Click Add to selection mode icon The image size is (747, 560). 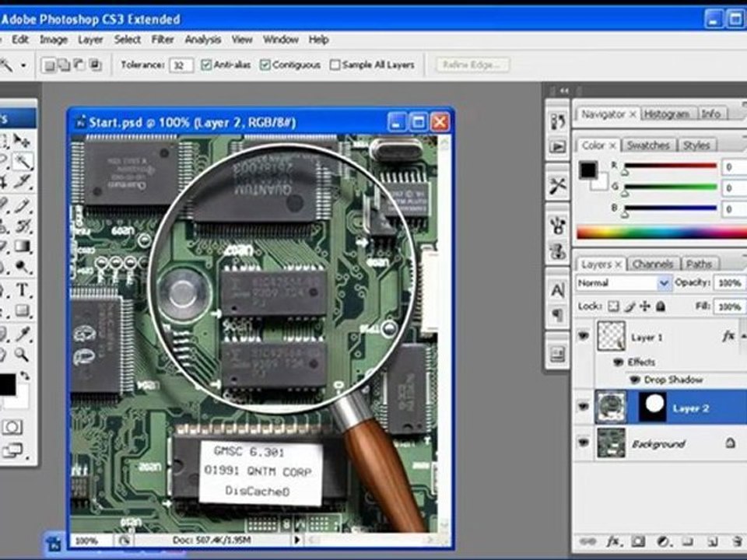click(x=64, y=65)
